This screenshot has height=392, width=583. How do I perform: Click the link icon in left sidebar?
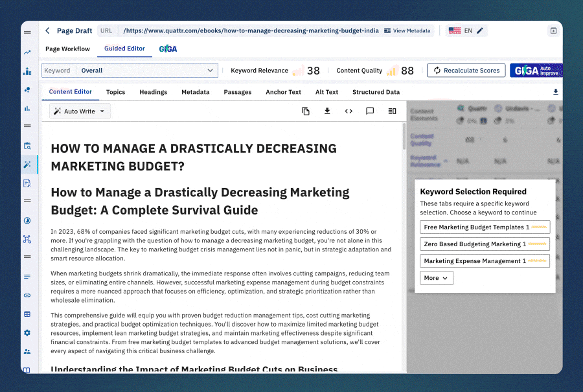[27, 295]
